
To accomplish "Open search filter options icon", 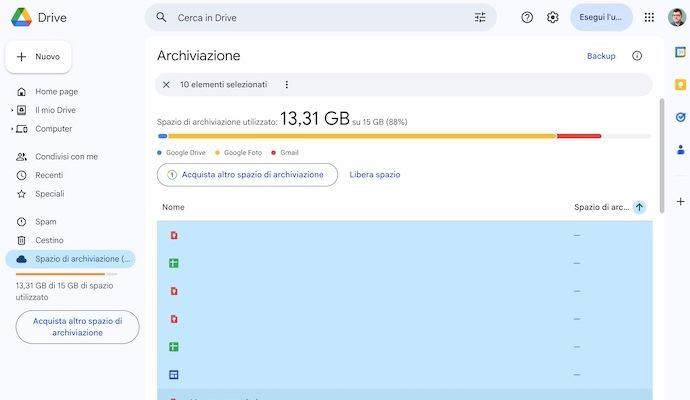I will pos(480,17).
